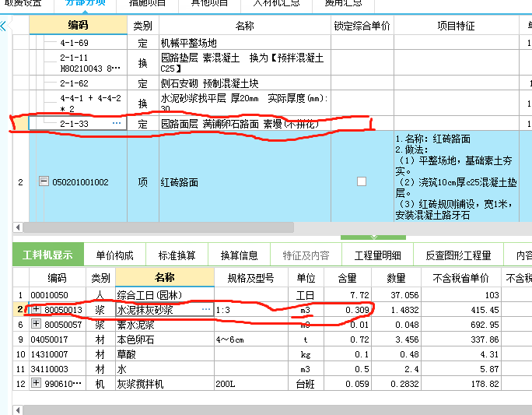Select the 2-1-33 code cell

[77, 123]
